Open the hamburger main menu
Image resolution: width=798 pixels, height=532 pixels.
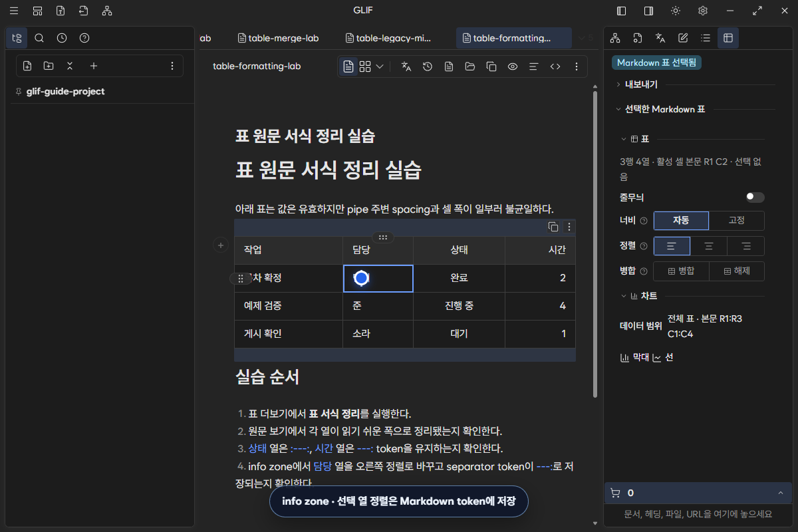(x=14, y=11)
